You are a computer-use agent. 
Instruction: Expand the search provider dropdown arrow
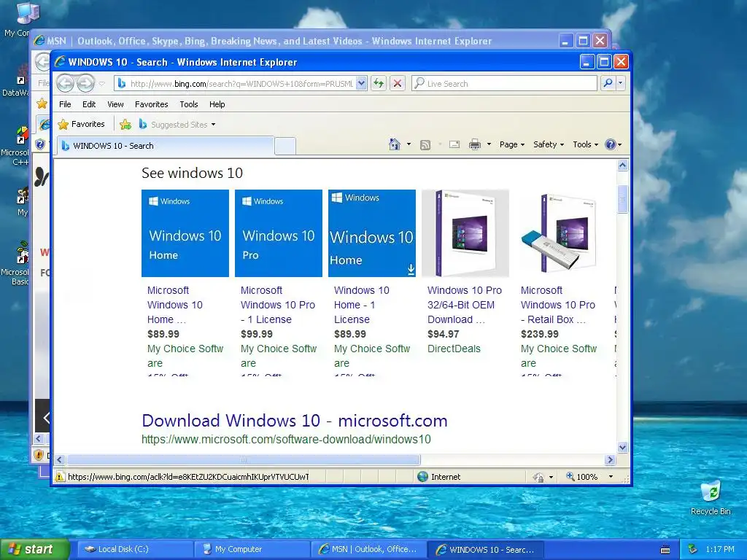(620, 83)
